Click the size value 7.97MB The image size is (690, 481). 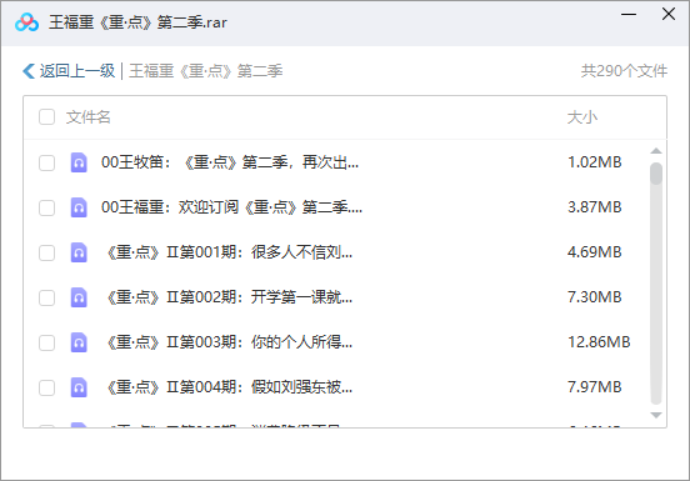coord(595,388)
